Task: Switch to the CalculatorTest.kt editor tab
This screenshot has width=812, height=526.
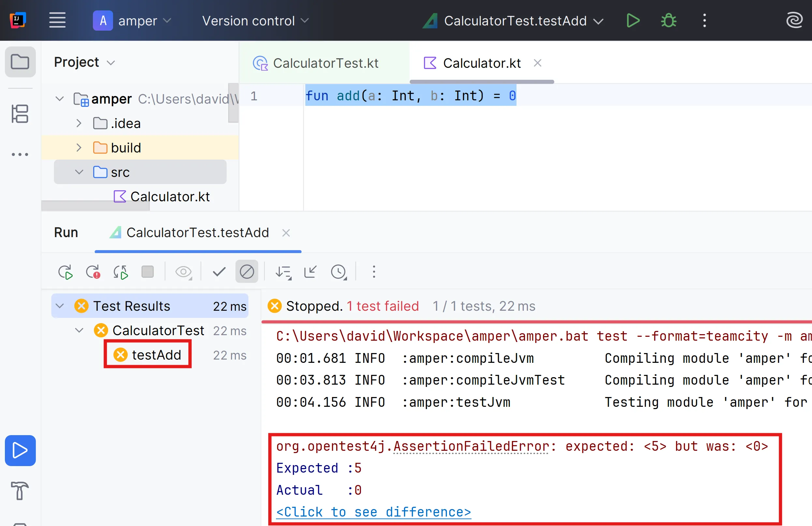Action: pos(325,63)
